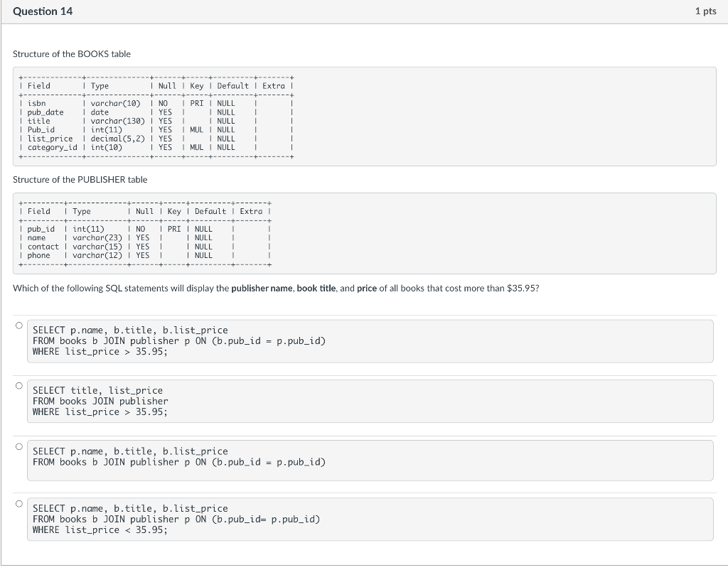Screen dimensions: 728x570
Task: Select the answer with list_price < 35.95
Action: click(x=19, y=504)
